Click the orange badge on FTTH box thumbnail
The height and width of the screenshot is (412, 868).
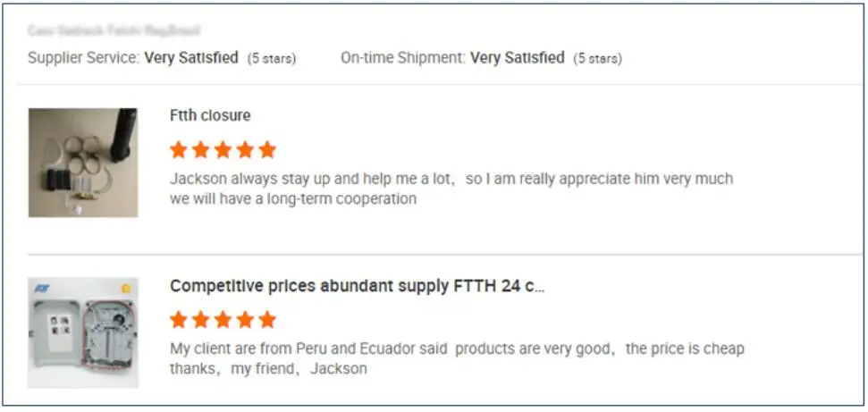[x=126, y=289]
